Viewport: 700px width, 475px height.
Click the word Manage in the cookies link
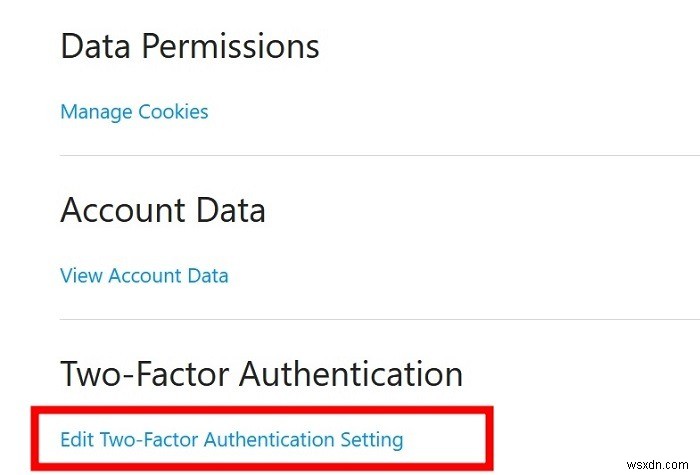[x=95, y=111]
